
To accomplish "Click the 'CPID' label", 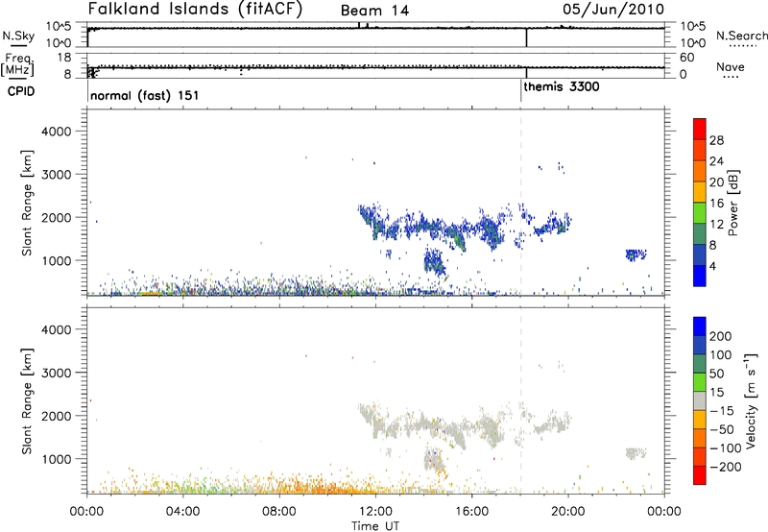I will click(20, 91).
